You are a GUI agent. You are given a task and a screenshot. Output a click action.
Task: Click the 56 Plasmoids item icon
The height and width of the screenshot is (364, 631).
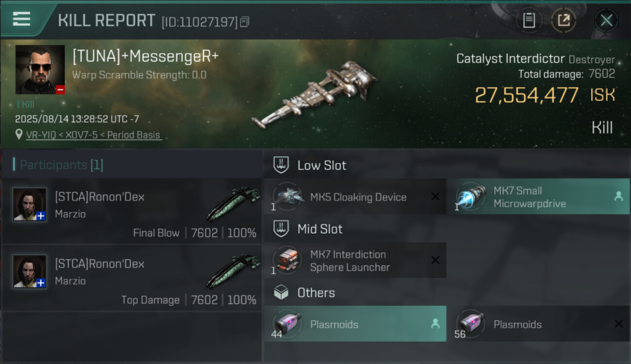471,324
